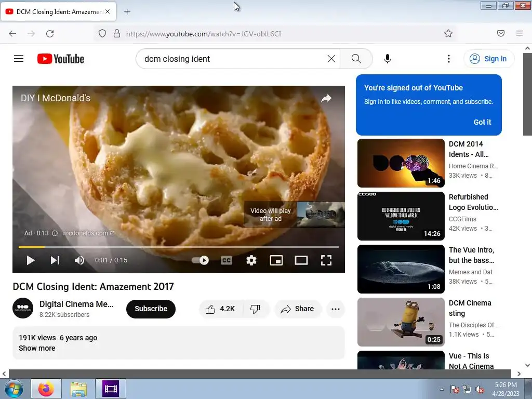Open DIY I McDonald's ad title
532x399 pixels.
tap(56, 98)
